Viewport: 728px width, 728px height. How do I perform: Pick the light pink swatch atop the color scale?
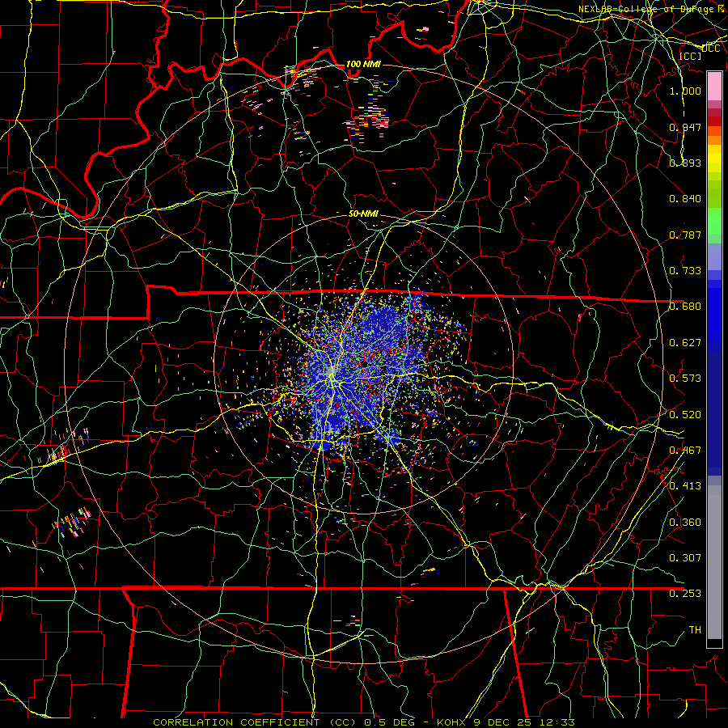pyautogui.click(x=714, y=86)
